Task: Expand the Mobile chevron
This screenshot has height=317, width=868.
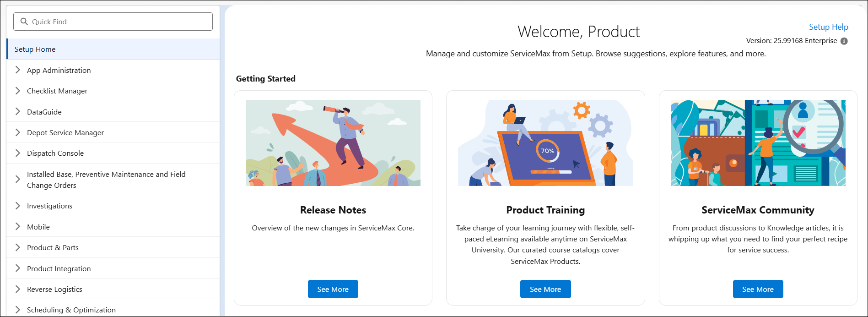Action: coord(17,226)
